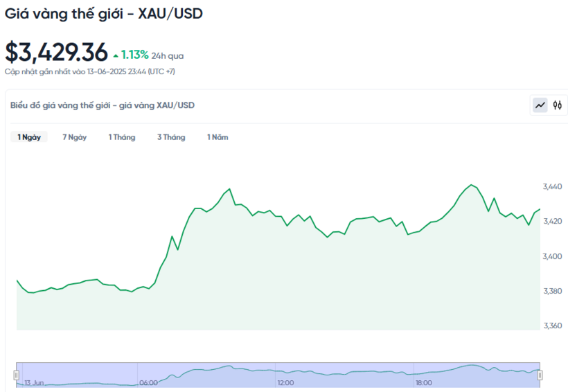
Task: Select the 7 Ngày time range
Action: 74,137
